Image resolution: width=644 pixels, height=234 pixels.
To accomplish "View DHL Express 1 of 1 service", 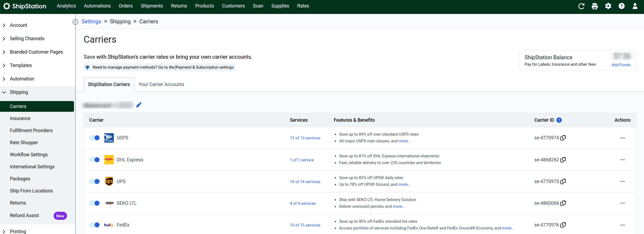I will [302, 160].
